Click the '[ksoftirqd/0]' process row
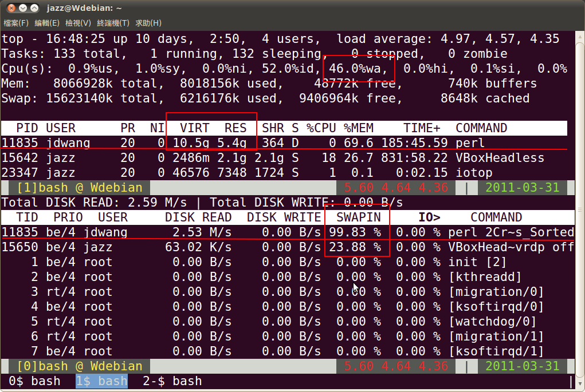585x392 pixels. [288, 307]
